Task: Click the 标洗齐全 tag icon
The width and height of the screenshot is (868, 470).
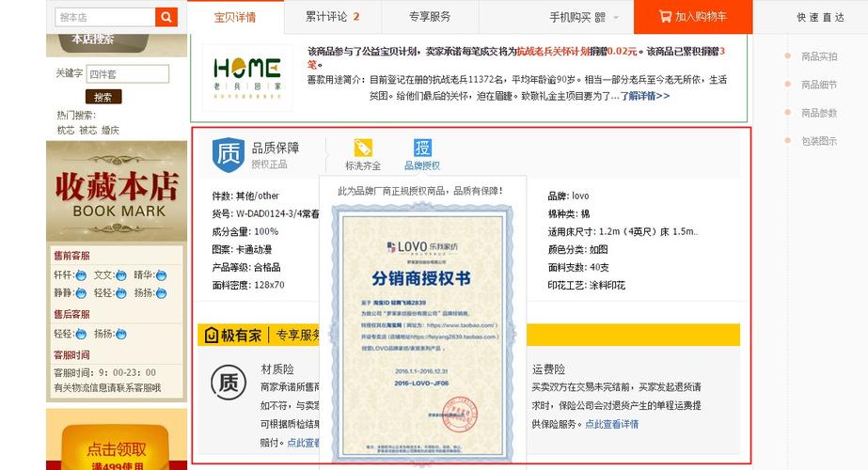Action: (363, 149)
